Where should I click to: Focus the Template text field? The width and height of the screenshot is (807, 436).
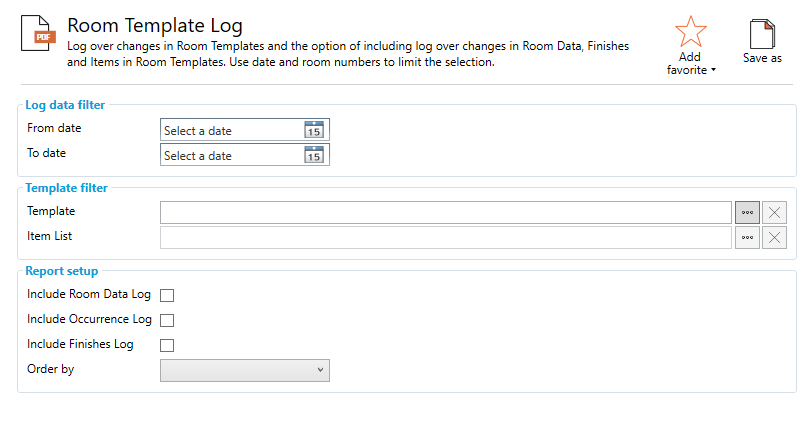pos(445,212)
